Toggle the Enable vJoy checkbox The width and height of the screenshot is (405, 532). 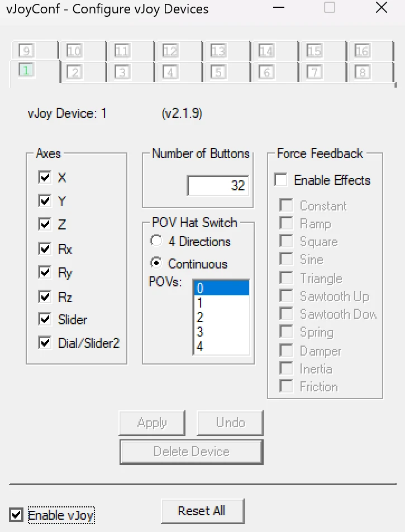tap(17, 515)
